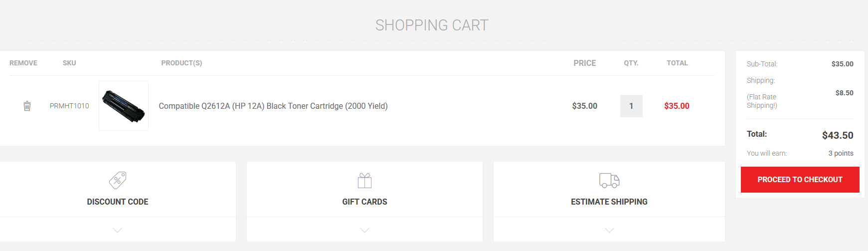868x251 pixels.
Task: Select the GIFT CARDS heading
Action: coord(364,202)
